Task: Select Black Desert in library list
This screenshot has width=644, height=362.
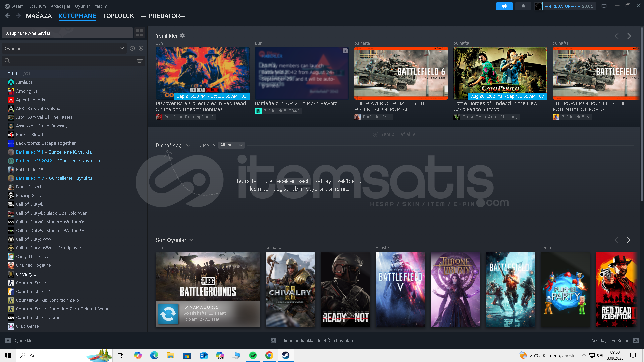Action: click(29, 187)
